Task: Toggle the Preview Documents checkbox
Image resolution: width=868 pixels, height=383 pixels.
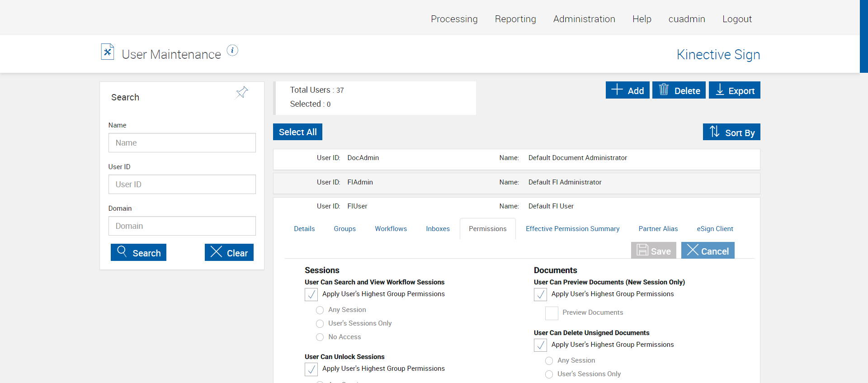Action: tap(552, 313)
